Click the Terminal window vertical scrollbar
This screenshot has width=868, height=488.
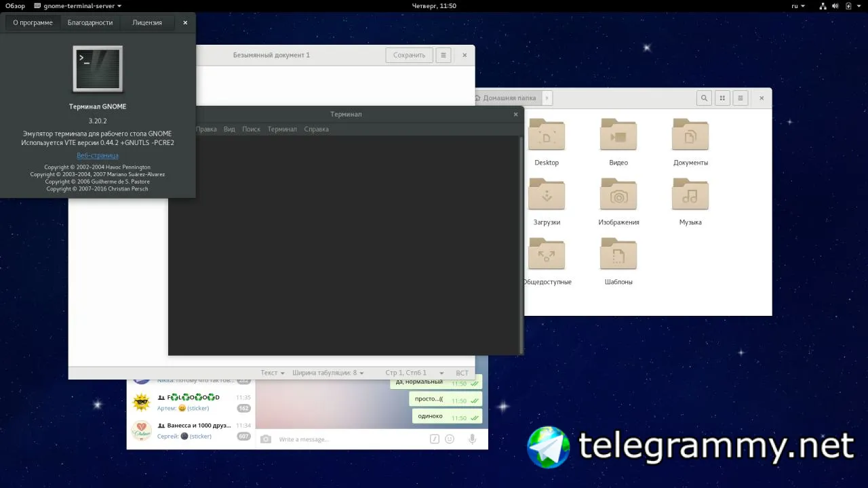pos(521,245)
